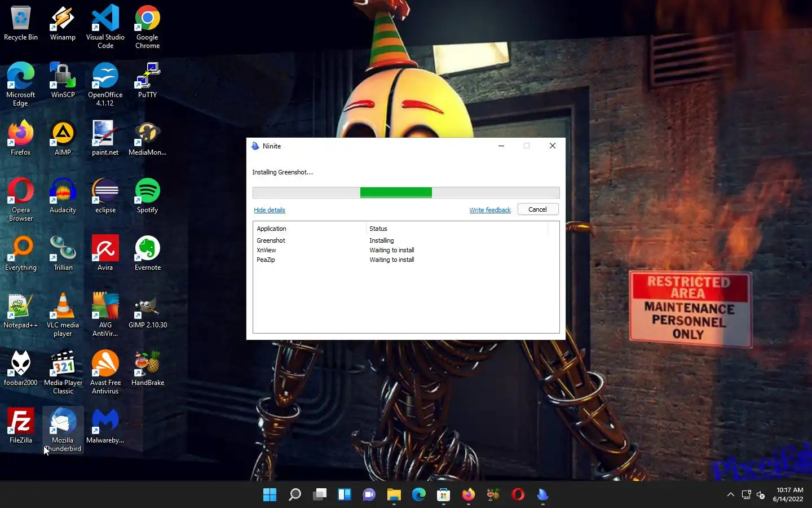This screenshot has height=508, width=812.
Task: Select the Spotify desktop icon
Action: (148, 196)
